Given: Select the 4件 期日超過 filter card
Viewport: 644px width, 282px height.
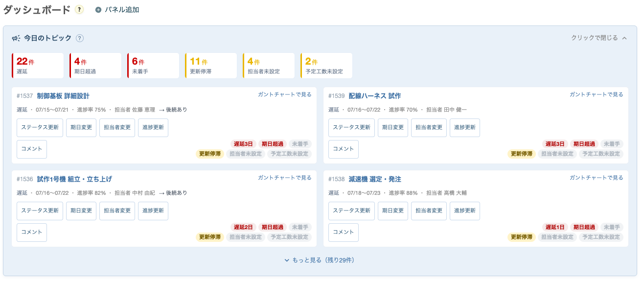Looking at the screenshot, I should pyautogui.click(x=95, y=66).
